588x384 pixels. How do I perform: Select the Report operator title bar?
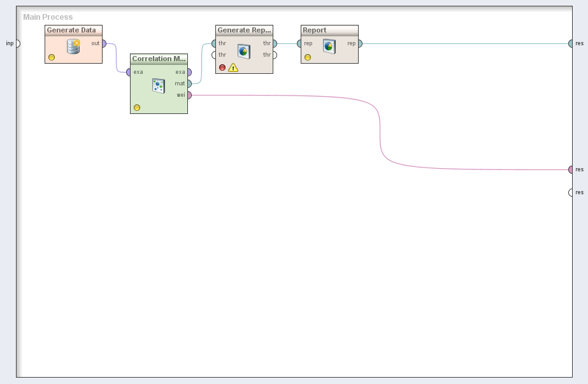point(329,30)
